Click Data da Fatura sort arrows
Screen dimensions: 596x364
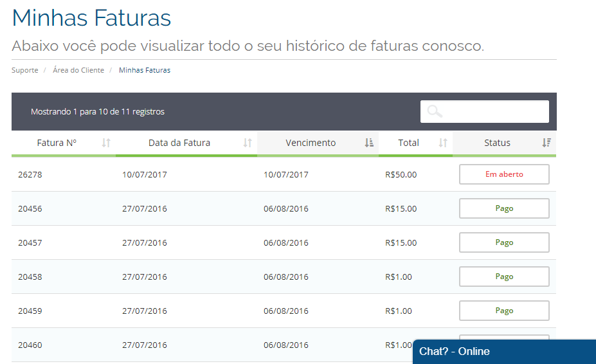tap(248, 143)
